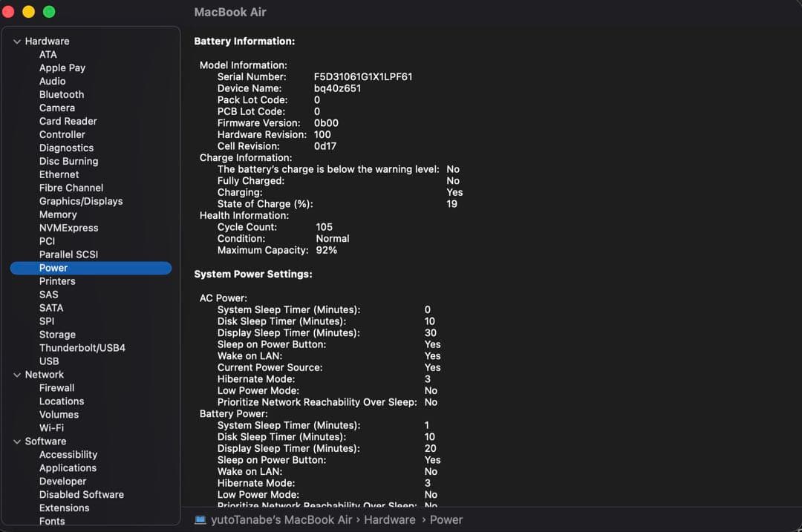Viewport: 802px width, 532px height.
Task: Click the Cycle Count value 105
Action: click(x=325, y=227)
